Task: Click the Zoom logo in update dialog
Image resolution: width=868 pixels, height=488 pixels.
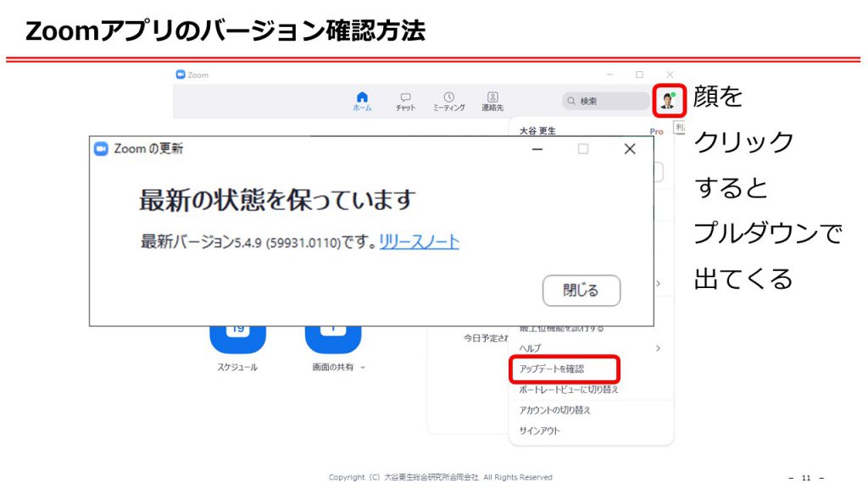Action: [x=101, y=149]
